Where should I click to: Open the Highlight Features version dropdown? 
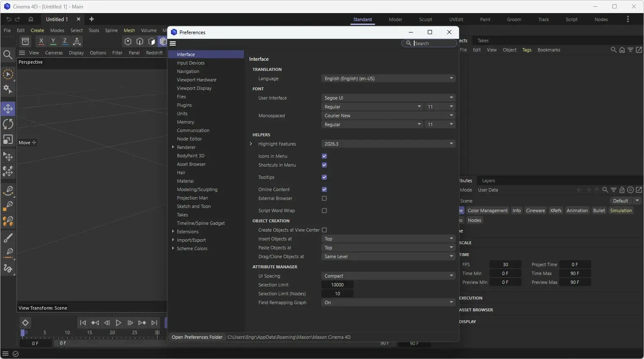click(x=388, y=144)
